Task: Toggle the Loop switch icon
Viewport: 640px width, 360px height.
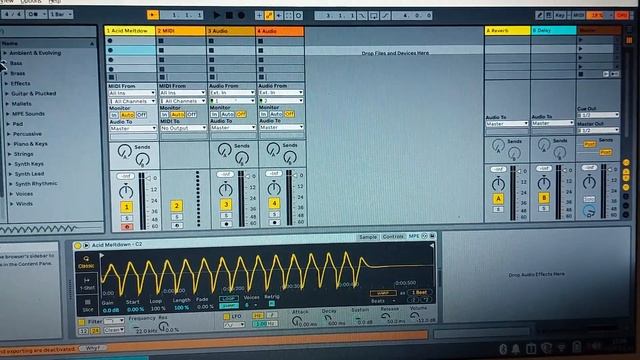Action: click(373, 16)
